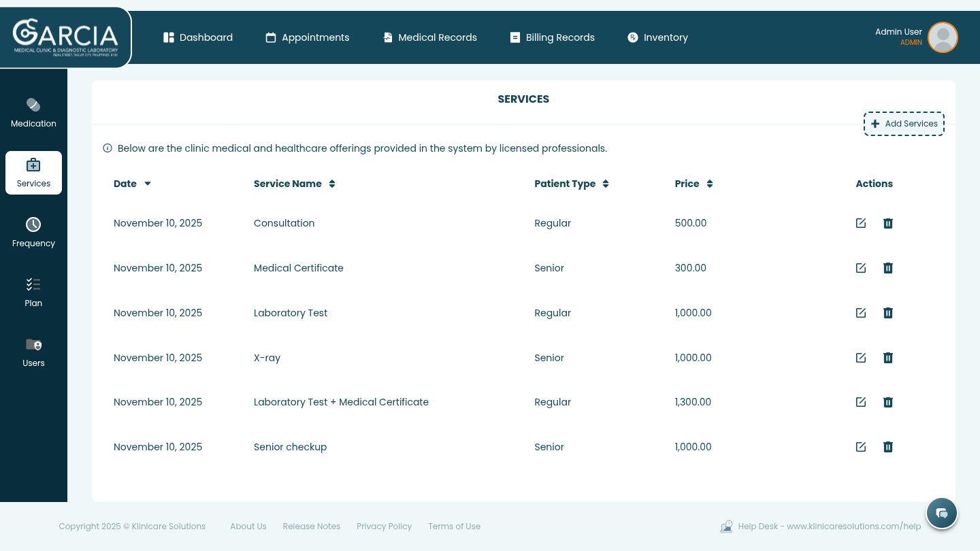Open the Release Notes link
Viewport: 980px width, 551px height.
(x=311, y=527)
